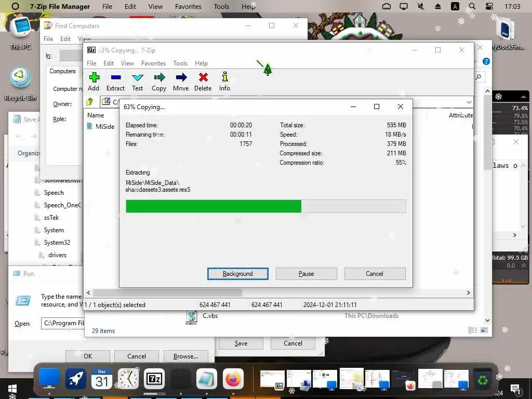Open Edit menu in 7-Zip window
Image resolution: width=532 pixels, height=399 pixels.
point(109,63)
